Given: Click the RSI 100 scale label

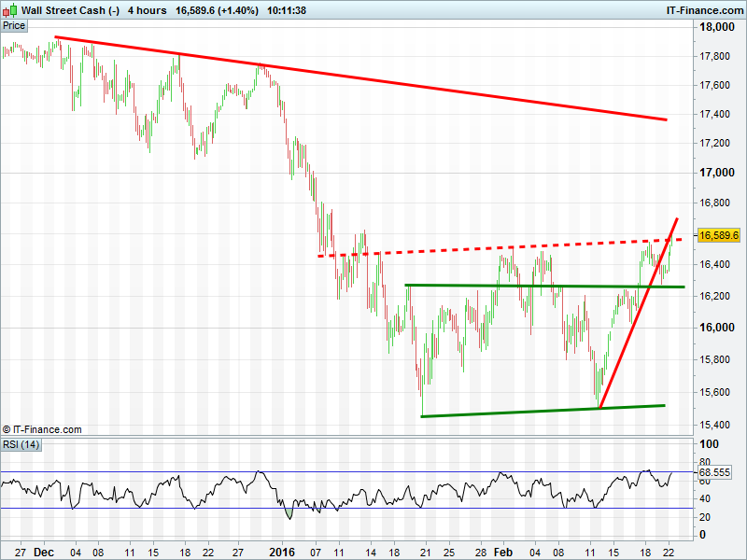Looking at the screenshot, I should tap(709, 444).
